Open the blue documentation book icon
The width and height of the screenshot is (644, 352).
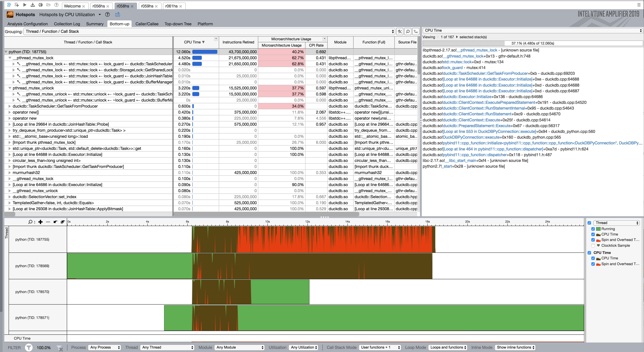117,15
